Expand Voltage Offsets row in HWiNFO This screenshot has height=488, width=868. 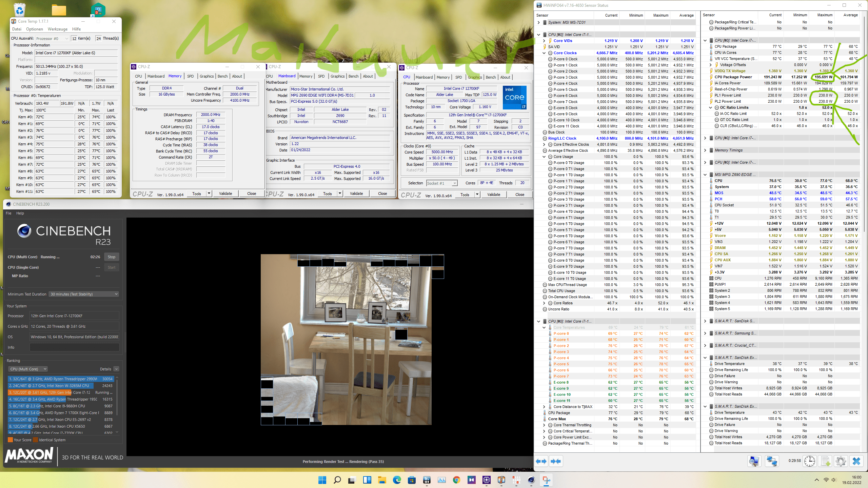(711, 65)
